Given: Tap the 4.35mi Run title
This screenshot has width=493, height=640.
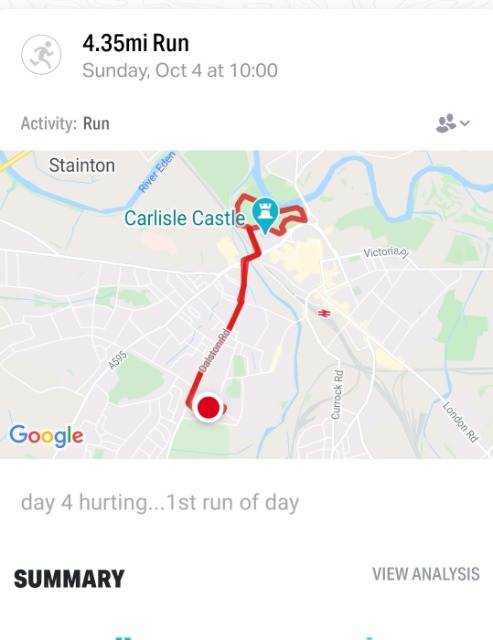Looking at the screenshot, I should (135, 43).
